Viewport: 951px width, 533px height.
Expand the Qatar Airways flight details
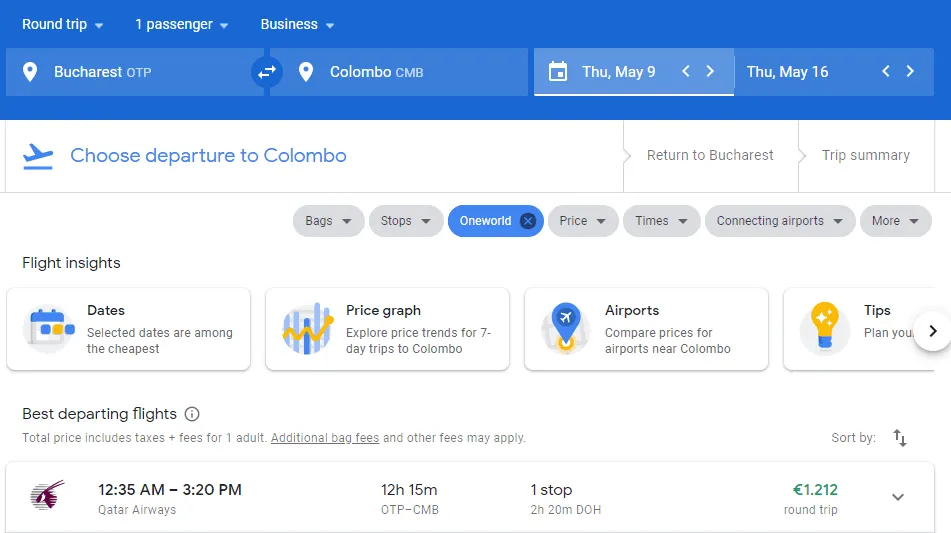pos(898,497)
